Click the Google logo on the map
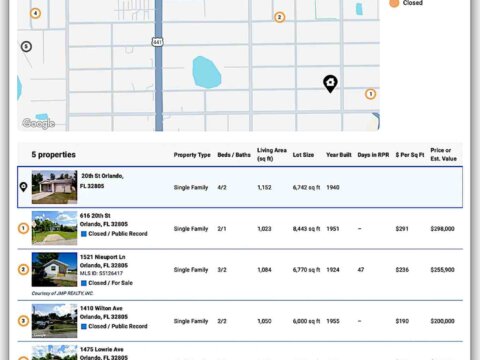480x360 pixels. (x=38, y=123)
